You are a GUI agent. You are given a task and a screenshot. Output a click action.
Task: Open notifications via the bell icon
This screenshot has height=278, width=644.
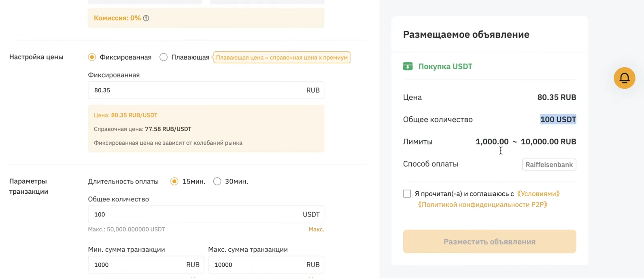point(624,78)
